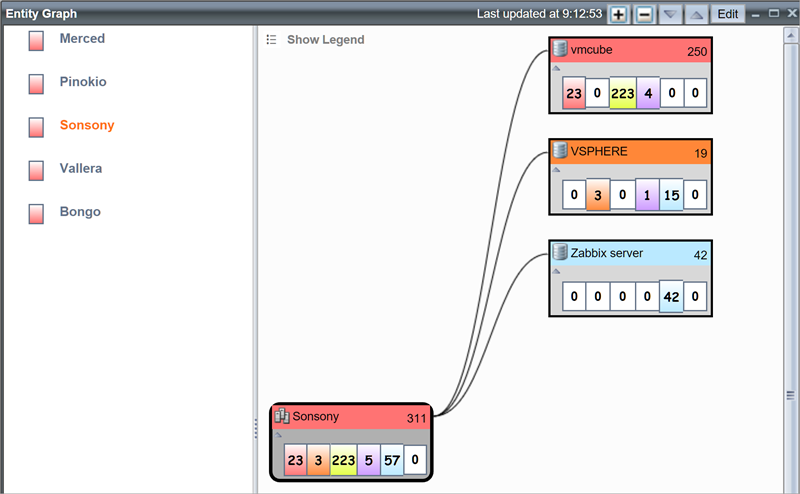Screen dimensions: 800x494
Task: Select Vallera in the entity list
Action: (81, 168)
